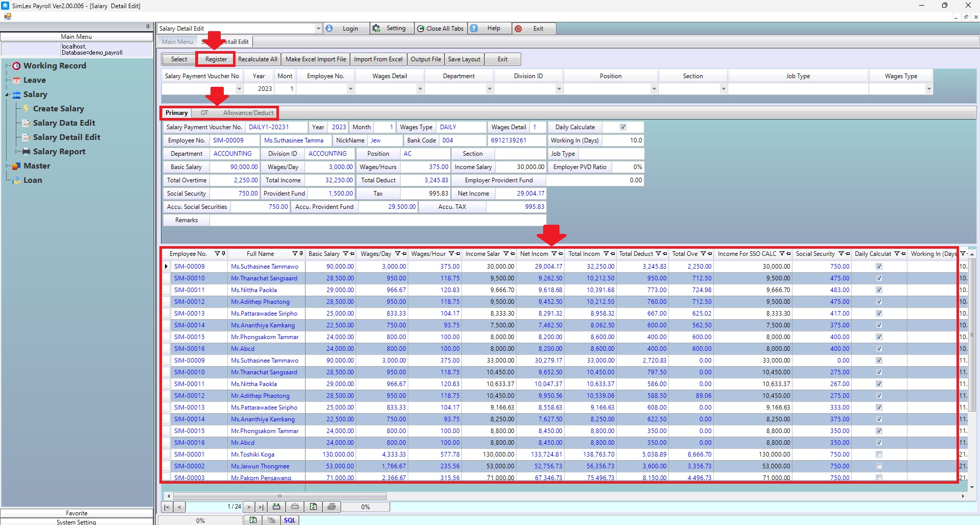
Task: Click the refresh icon next to SQL
Action: point(253,520)
